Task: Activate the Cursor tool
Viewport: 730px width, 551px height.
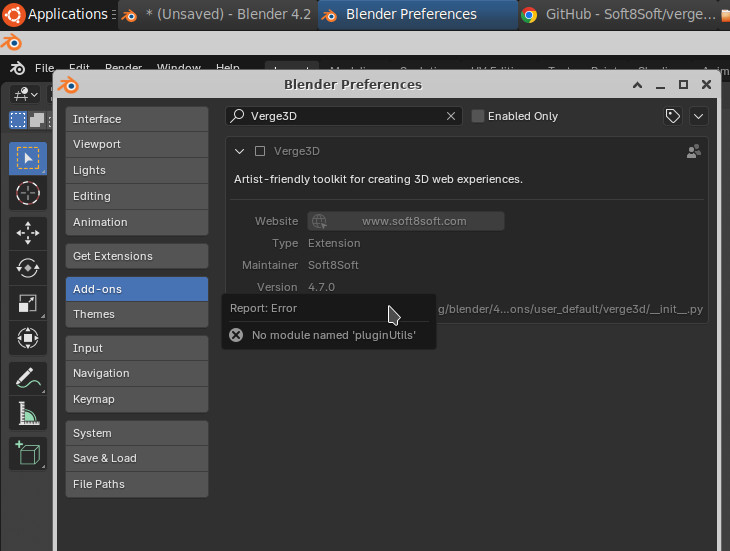Action: click(28, 193)
